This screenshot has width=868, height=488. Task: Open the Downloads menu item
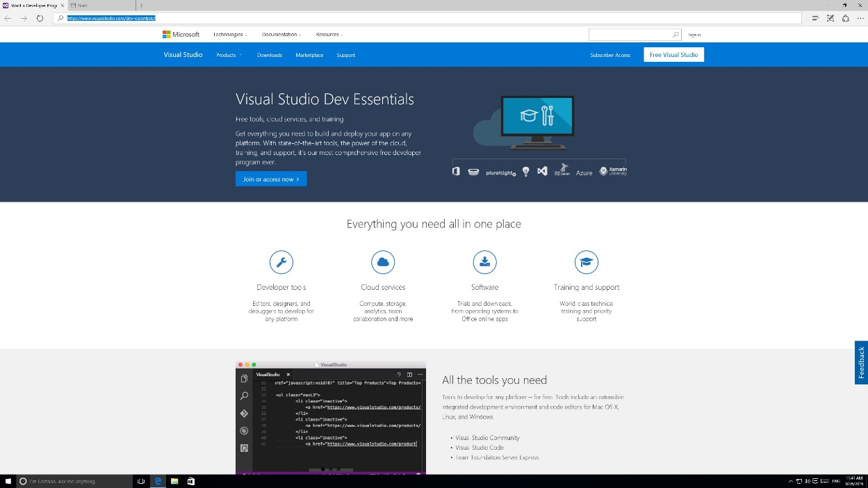point(270,55)
